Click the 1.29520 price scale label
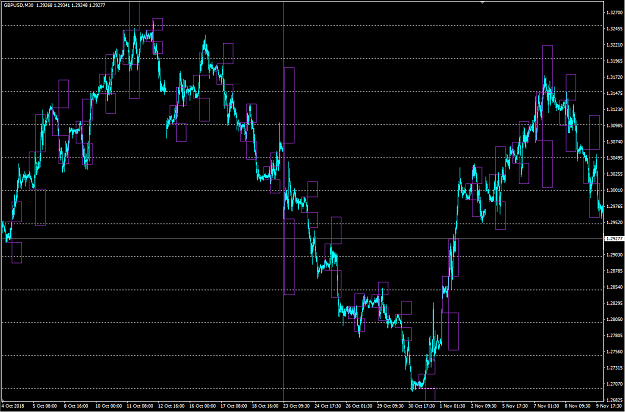The width and height of the screenshot is (625, 412). [x=613, y=222]
